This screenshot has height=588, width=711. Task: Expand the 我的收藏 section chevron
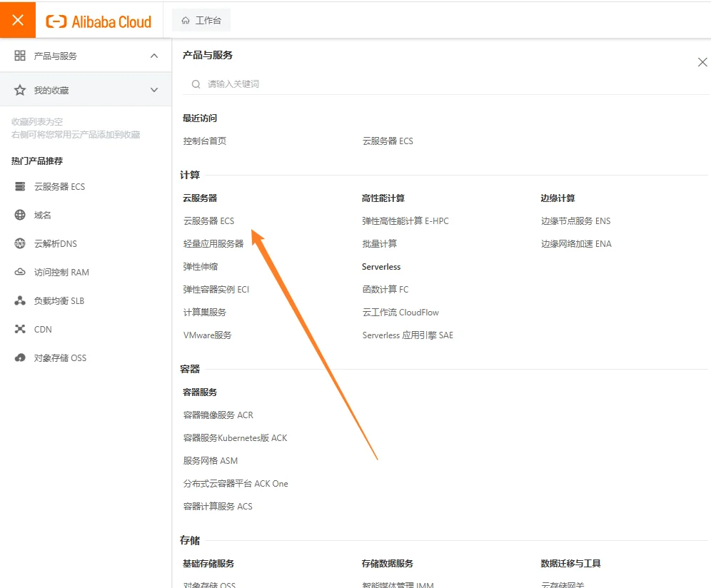pyautogui.click(x=154, y=90)
